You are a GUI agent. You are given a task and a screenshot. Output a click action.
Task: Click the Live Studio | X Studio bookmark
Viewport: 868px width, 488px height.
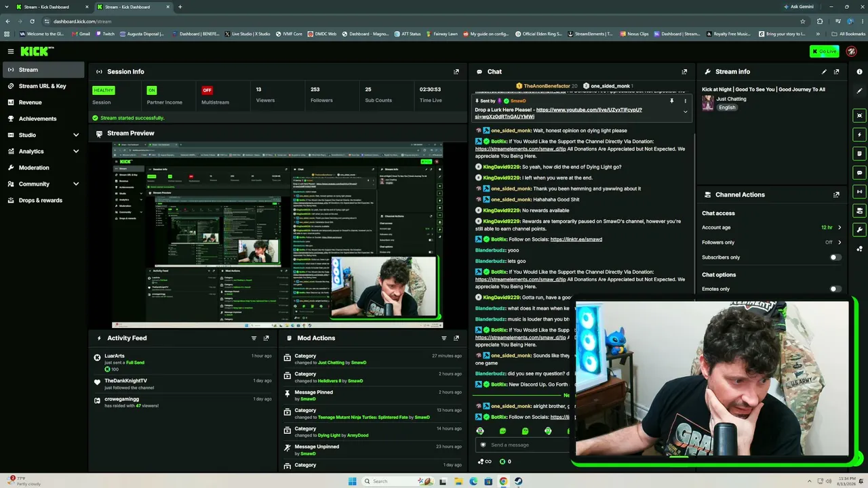pos(248,34)
